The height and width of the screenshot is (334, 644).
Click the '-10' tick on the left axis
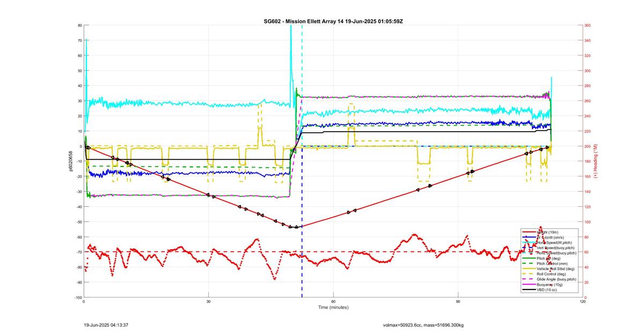(79, 162)
